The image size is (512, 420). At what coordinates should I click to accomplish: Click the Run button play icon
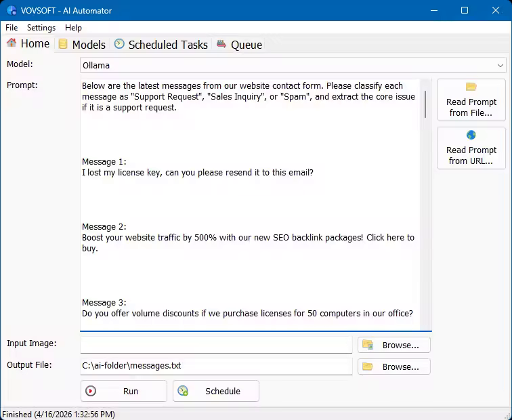click(x=91, y=391)
